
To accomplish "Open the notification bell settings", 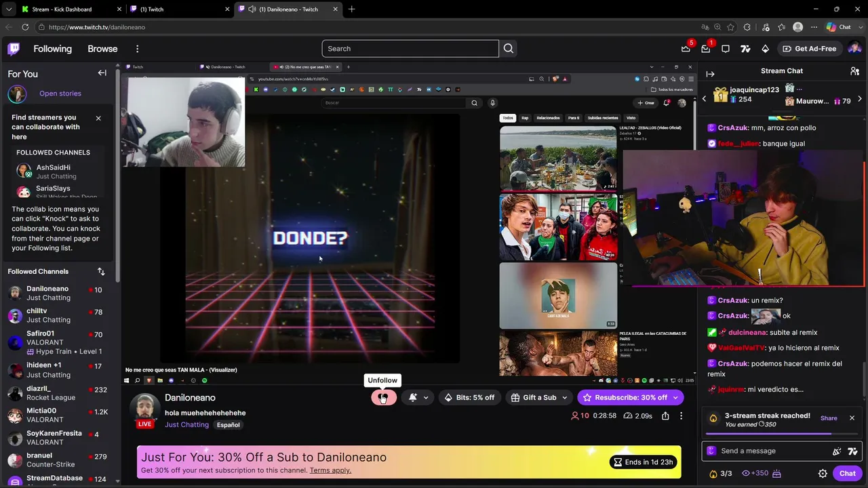I will click(418, 398).
